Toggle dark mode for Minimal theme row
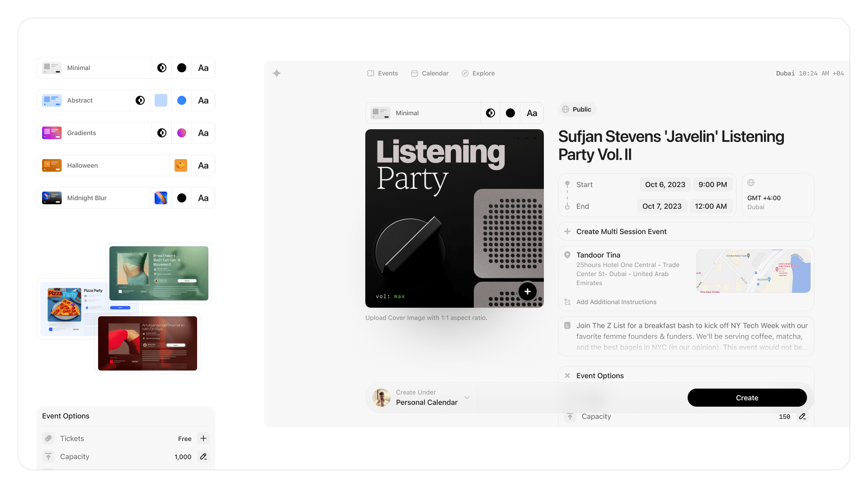 pos(162,68)
